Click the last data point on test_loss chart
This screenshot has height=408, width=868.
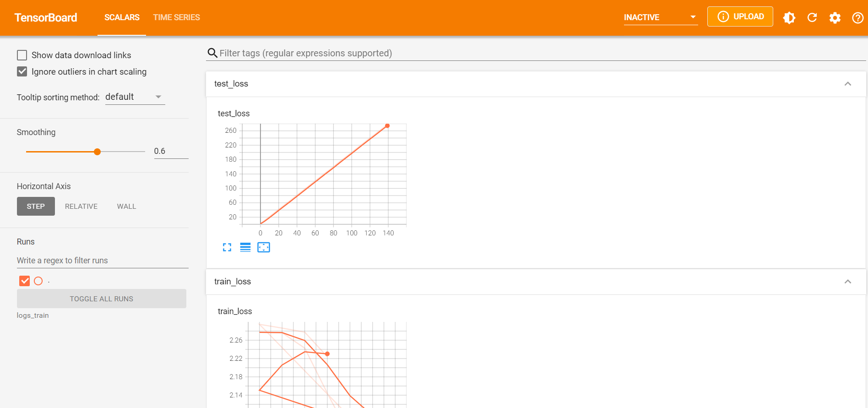click(387, 125)
